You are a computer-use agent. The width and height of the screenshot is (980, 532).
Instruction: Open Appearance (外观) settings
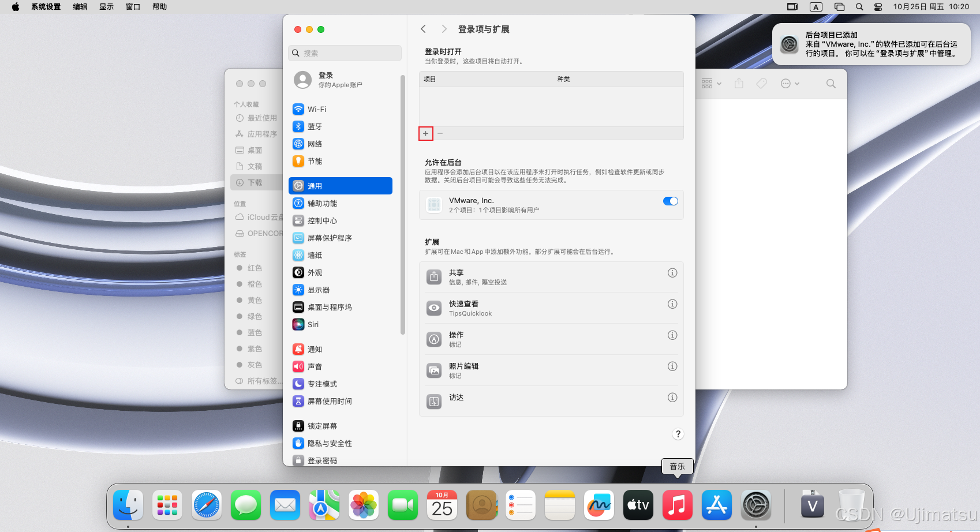[341, 272]
